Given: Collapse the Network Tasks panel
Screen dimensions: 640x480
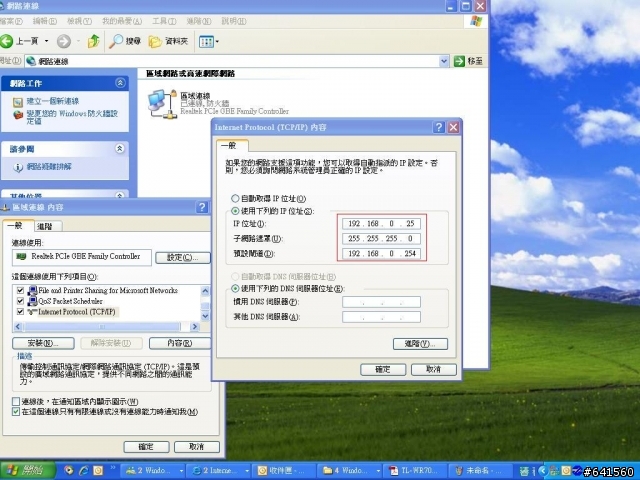Looking at the screenshot, I should click(120, 83).
